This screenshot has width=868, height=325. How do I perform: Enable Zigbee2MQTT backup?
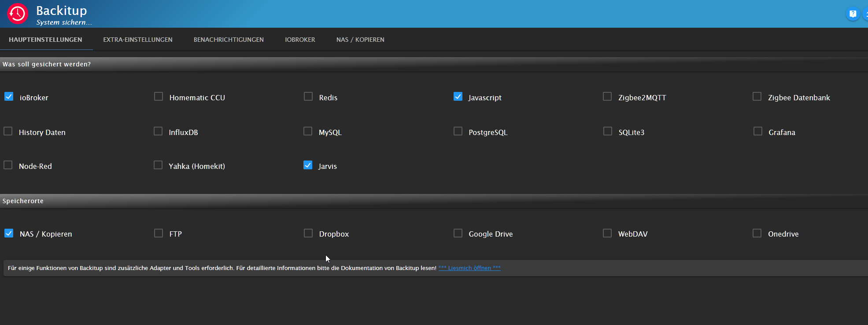click(607, 97)
